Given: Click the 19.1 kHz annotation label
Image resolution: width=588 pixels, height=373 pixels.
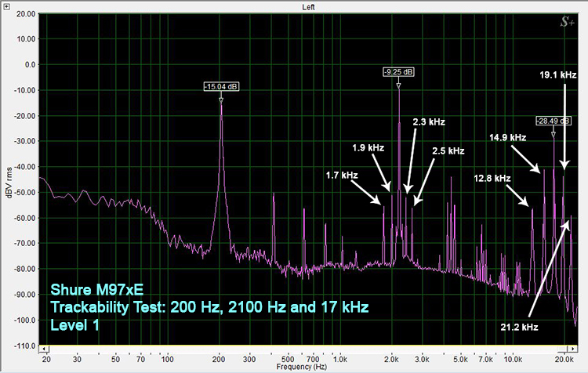Looking at the screenshot, I should pos(557,74).
